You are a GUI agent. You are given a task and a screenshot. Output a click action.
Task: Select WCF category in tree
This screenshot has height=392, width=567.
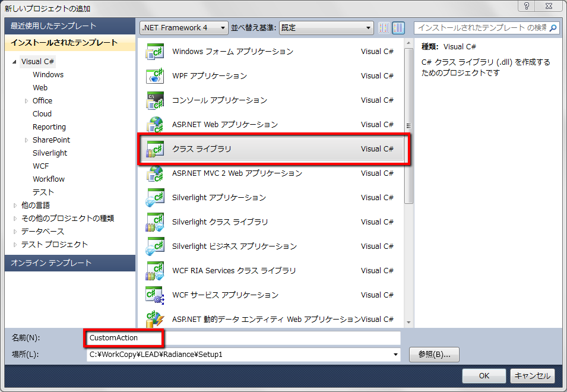[x=40, y=166]
